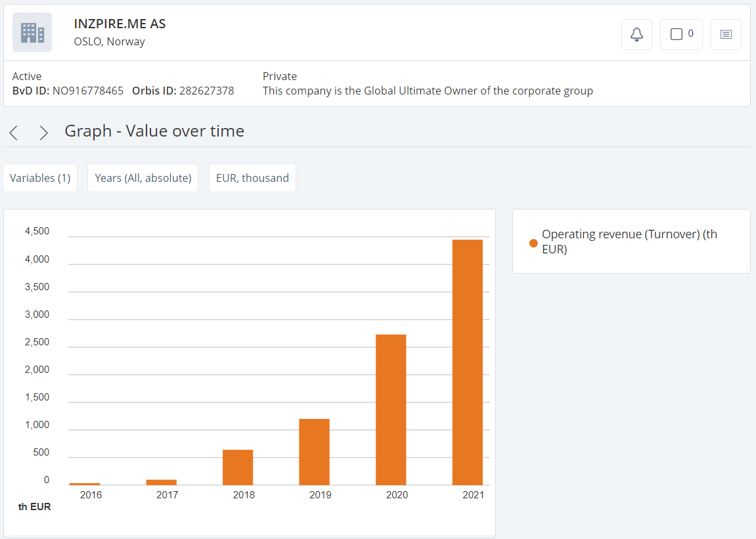The height and width of the screenshot is (539, 756).
Task: Click the Global Ultimate Owner description text
Action: click(428, 91)
